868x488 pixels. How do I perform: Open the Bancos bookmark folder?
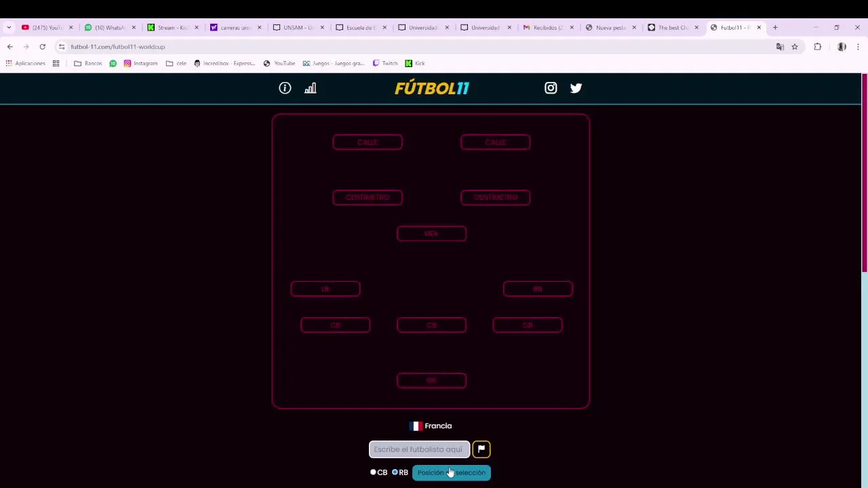coord(88,63)
